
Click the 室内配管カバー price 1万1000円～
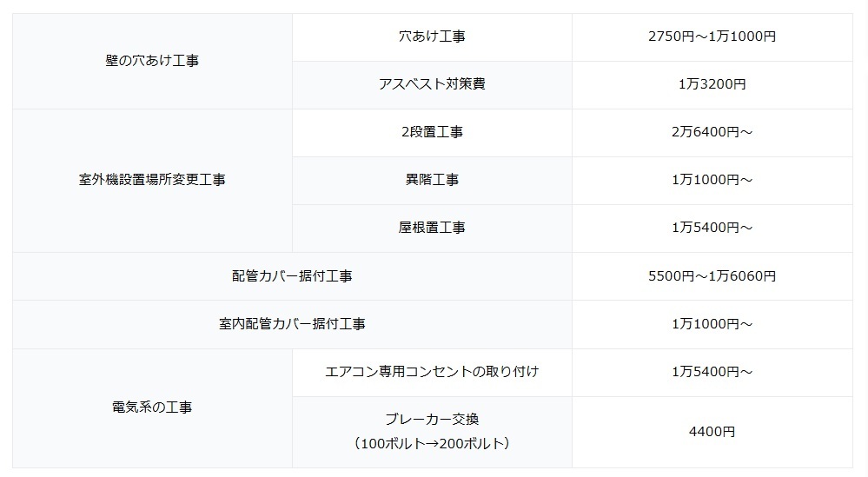(712, 324)
